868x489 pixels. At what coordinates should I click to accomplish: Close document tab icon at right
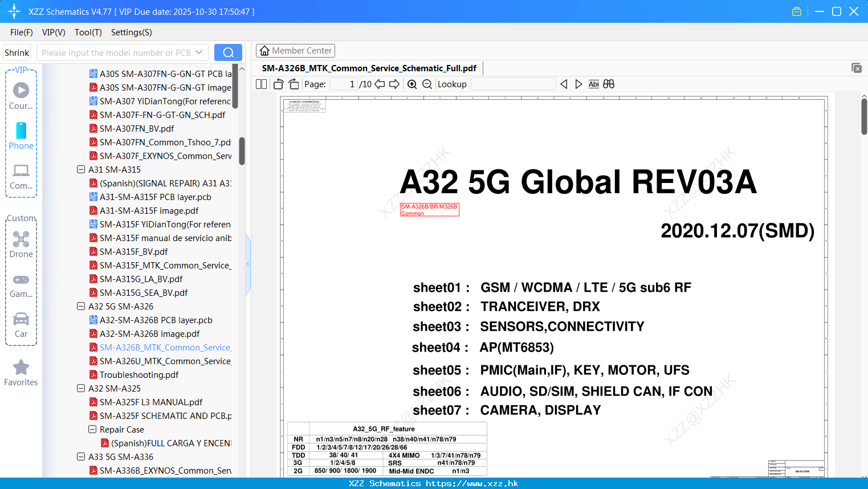coord(856,68)
